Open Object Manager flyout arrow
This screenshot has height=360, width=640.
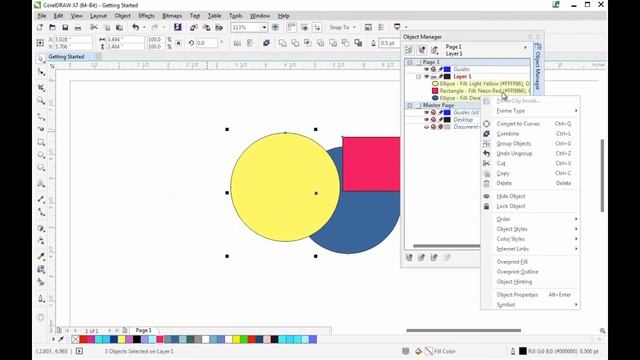point(525,48)
